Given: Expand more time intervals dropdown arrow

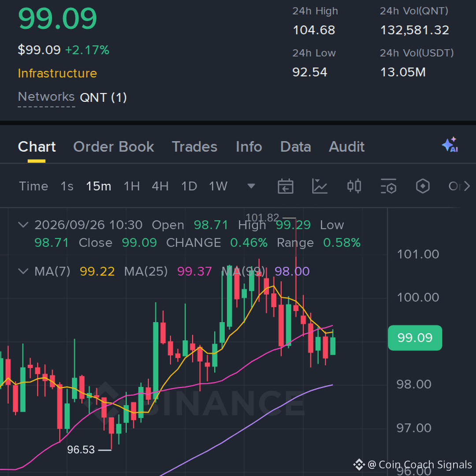Looking at the screenshot, I should pos(251,186).
